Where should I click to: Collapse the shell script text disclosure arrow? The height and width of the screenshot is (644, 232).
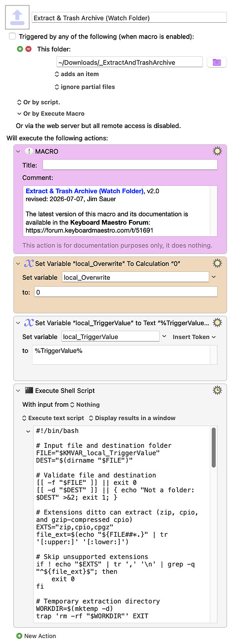coord(28,431)
